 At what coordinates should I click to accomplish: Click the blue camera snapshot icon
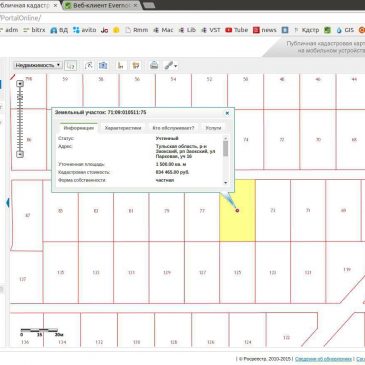(103, 65)
